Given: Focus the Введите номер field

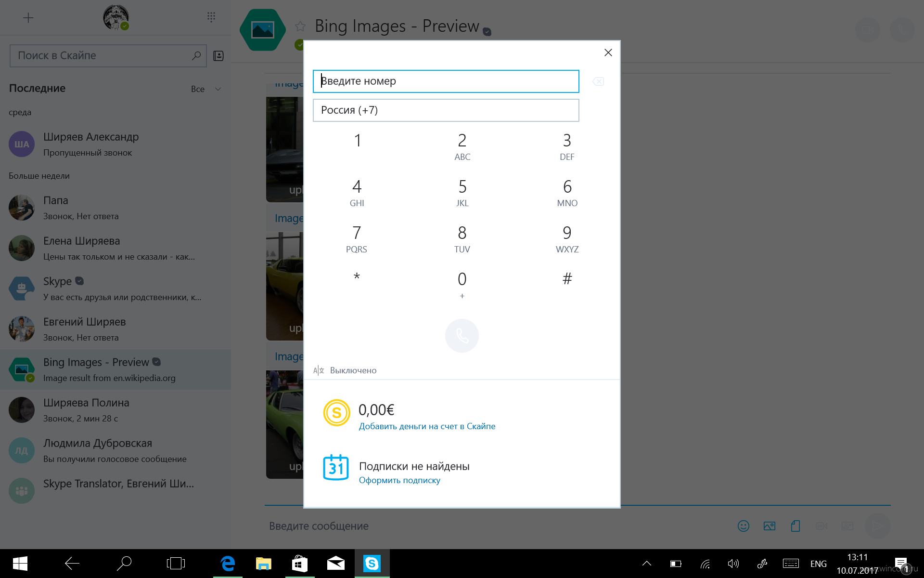Looking at the screenshot, I should pyautogui.click(x=446, y=81).
